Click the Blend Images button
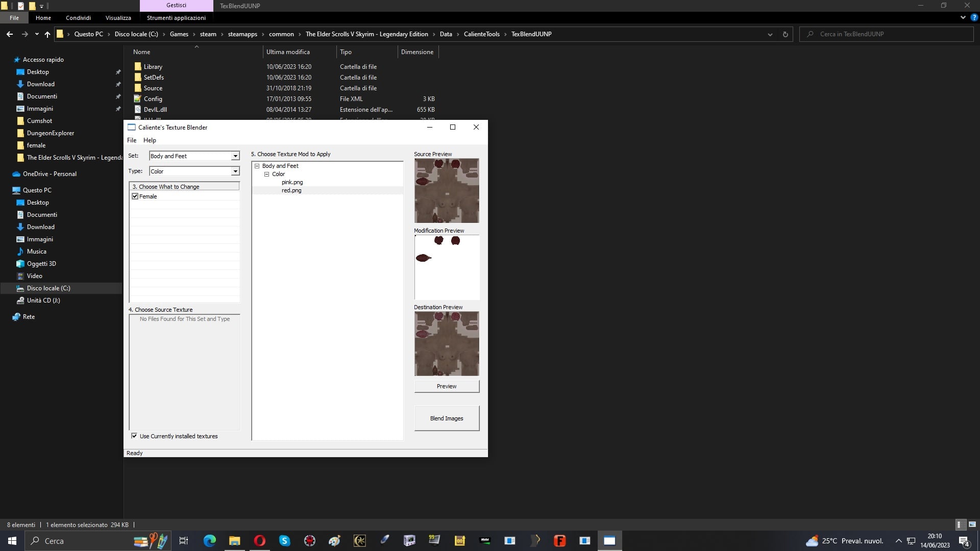The height and width of the screenshot is (551, 980). tap(447, 418)
